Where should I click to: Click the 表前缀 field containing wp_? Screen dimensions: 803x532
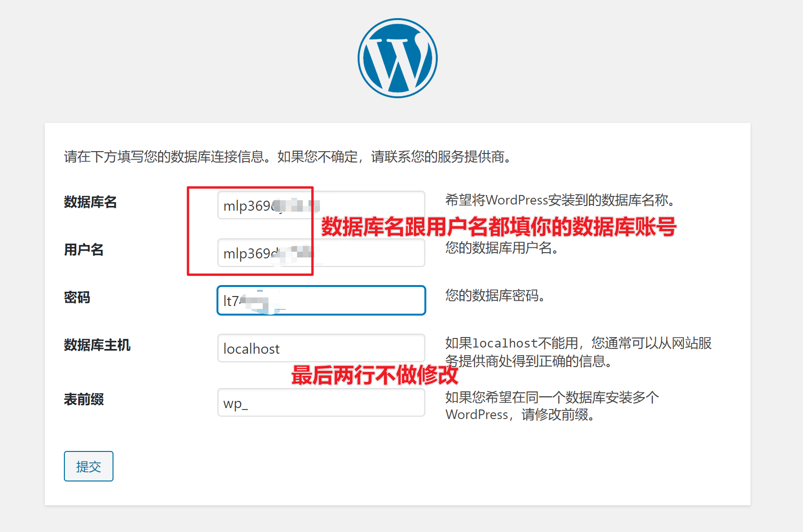click(321, 402)
